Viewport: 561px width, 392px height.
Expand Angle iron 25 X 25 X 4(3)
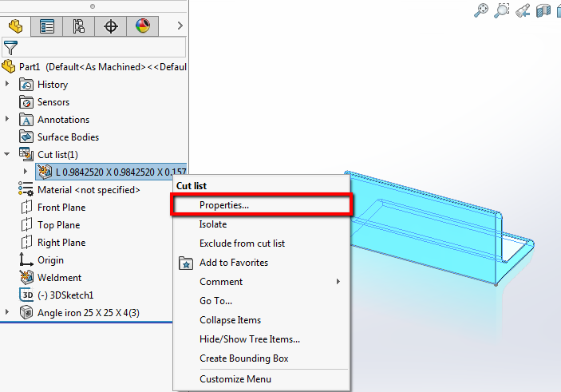point(7,312)
